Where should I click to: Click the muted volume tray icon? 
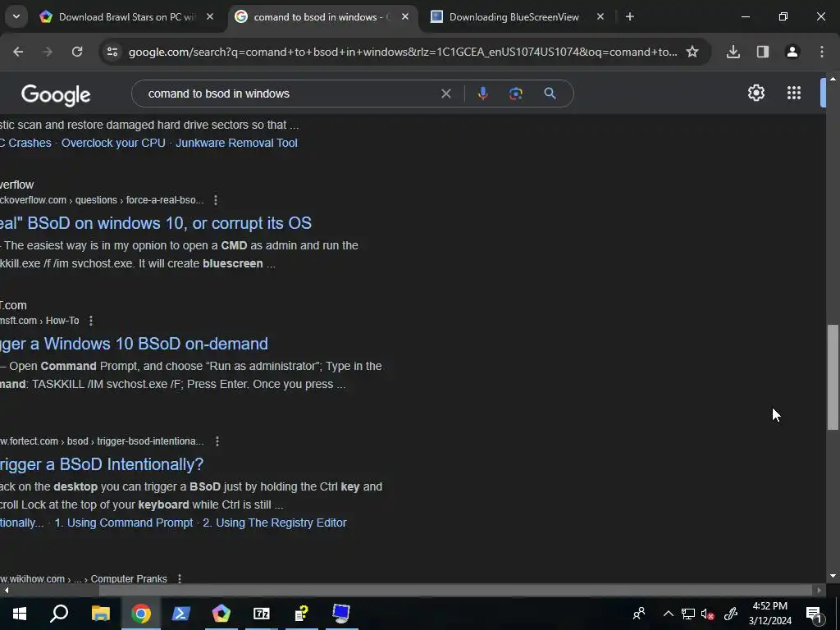click(x=708, y=614)
